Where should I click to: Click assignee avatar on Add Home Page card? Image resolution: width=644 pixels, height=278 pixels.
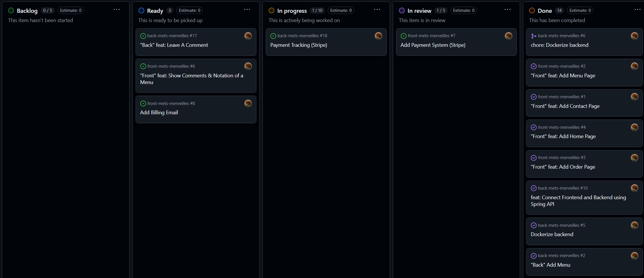coord(635,127)
